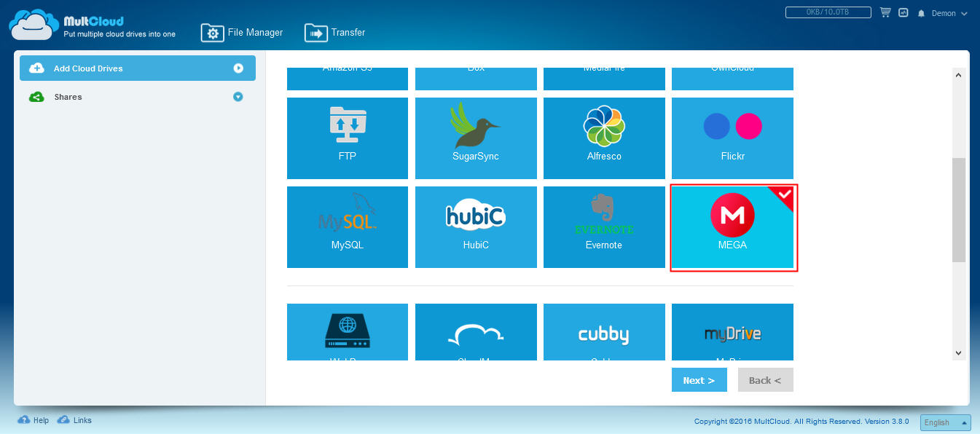Switch to the Transfer tab
This screenshot has width=980, height=434.
tap(335, 33)
